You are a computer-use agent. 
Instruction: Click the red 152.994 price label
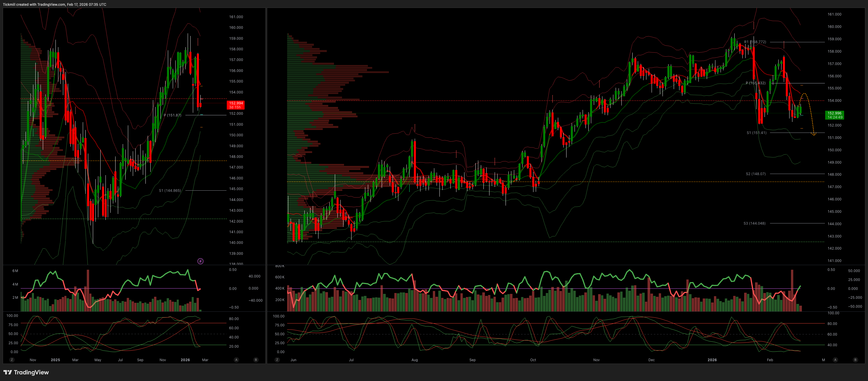tap(235, 105)
